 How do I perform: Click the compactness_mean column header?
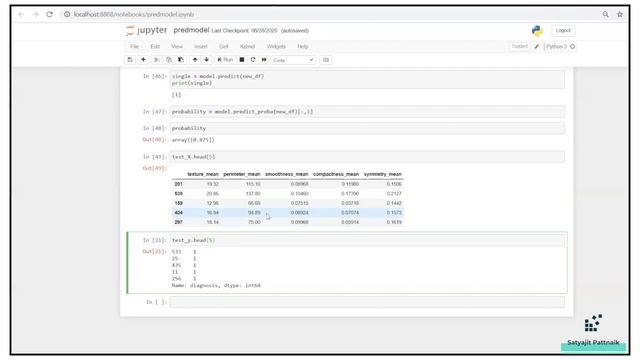pos(336,174)
